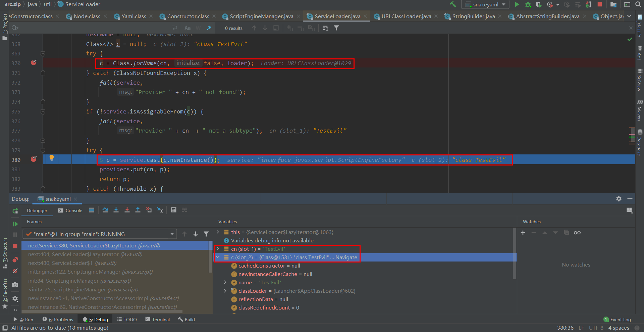The height and width of the screenshot is (332, 644).
Task: Collapse the if block at line 375
Action: tap(43, 111)
